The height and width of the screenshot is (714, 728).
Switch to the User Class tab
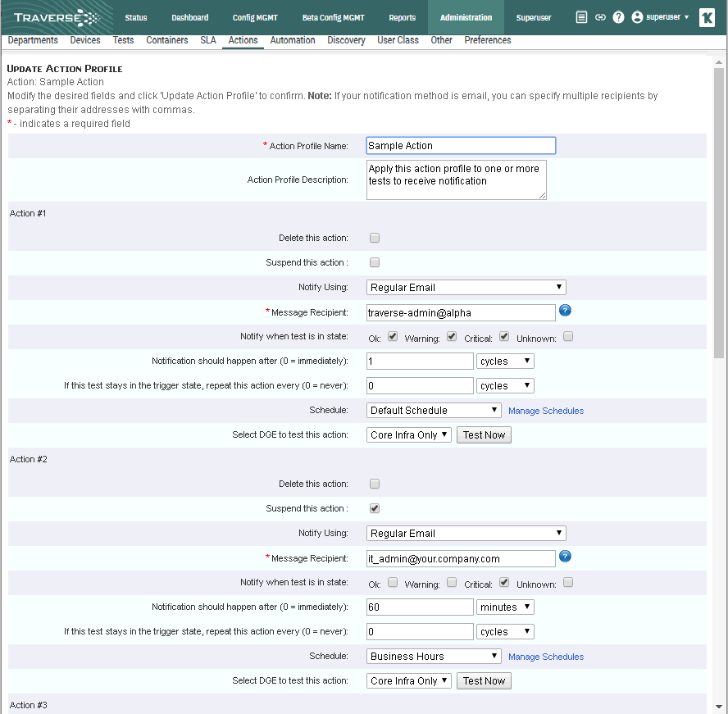pyautogui.click(x=398, y=40)
